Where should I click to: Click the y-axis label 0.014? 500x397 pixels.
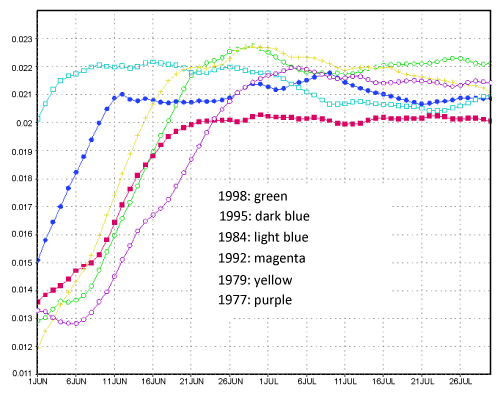click(22, 290)
